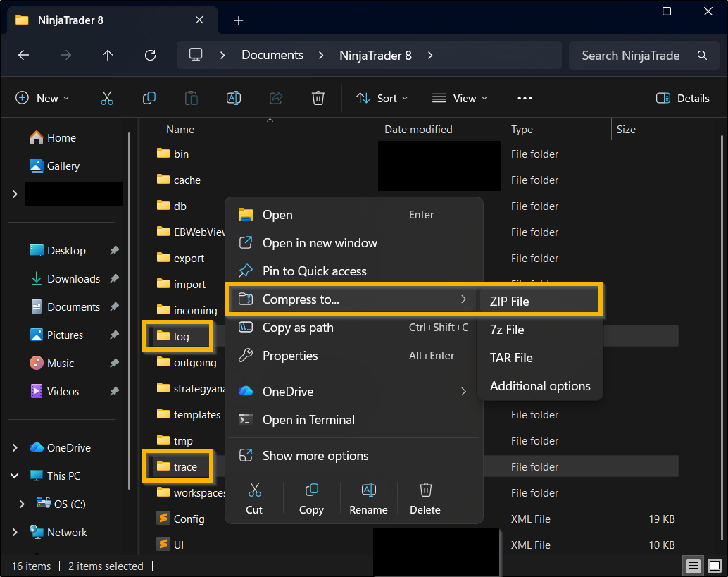The height and width of the screenshot is (577, 728).
Task: Select the trace folder
Action: pos(177,466)
